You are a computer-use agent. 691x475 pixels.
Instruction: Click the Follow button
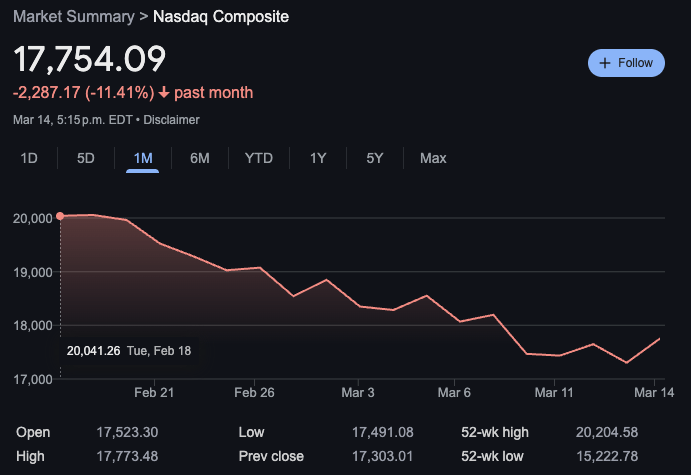626,63
